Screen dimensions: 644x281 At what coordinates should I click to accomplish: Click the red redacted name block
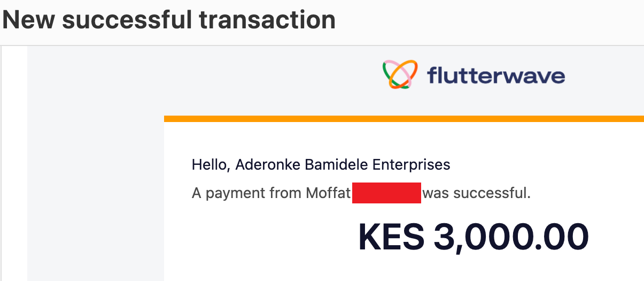[387, 193]
